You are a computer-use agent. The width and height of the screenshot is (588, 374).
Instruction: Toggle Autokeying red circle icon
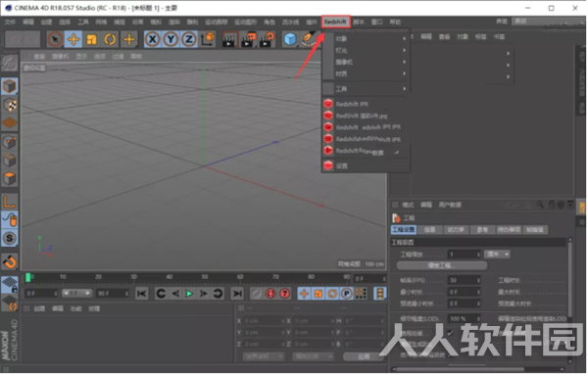(x=270, y=294)
